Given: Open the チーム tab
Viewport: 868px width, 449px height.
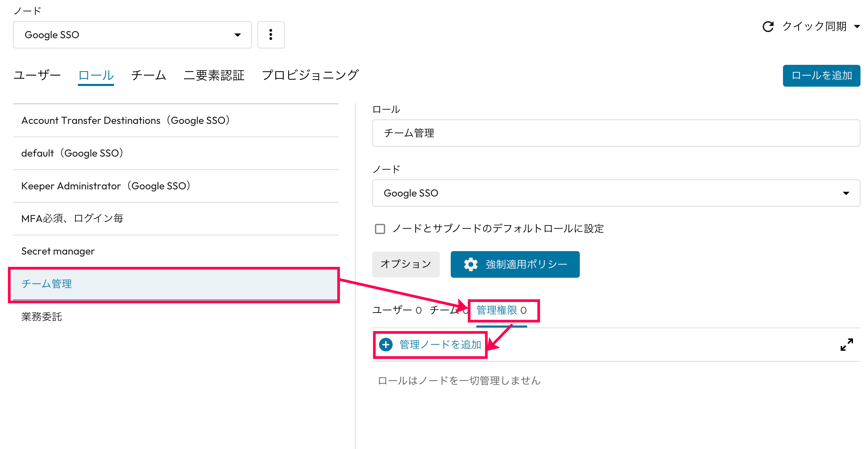Looking at the screenshot, I should point(149,75).
